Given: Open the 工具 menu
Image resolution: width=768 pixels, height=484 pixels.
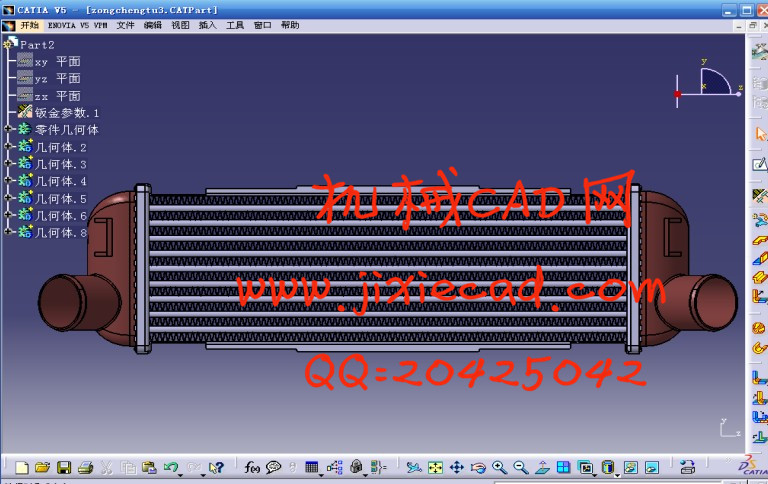Looking at the screenshot, I should (x=235, y=25).
